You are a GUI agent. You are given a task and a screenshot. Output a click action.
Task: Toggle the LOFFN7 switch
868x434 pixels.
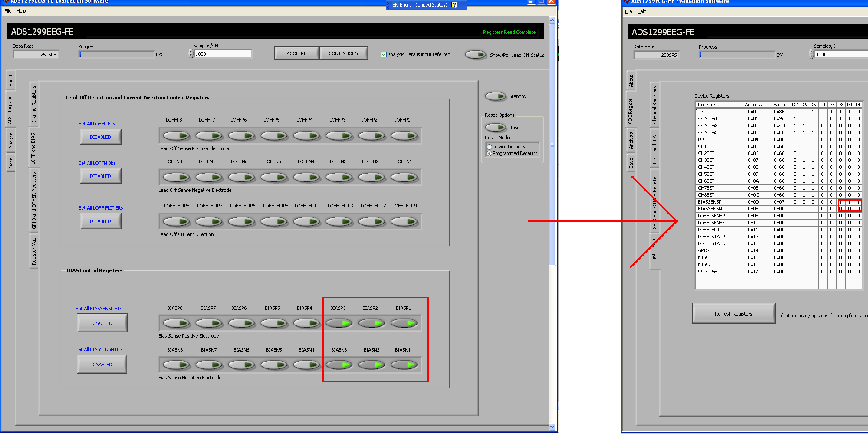pyautogui.click(x=209, y=177)
